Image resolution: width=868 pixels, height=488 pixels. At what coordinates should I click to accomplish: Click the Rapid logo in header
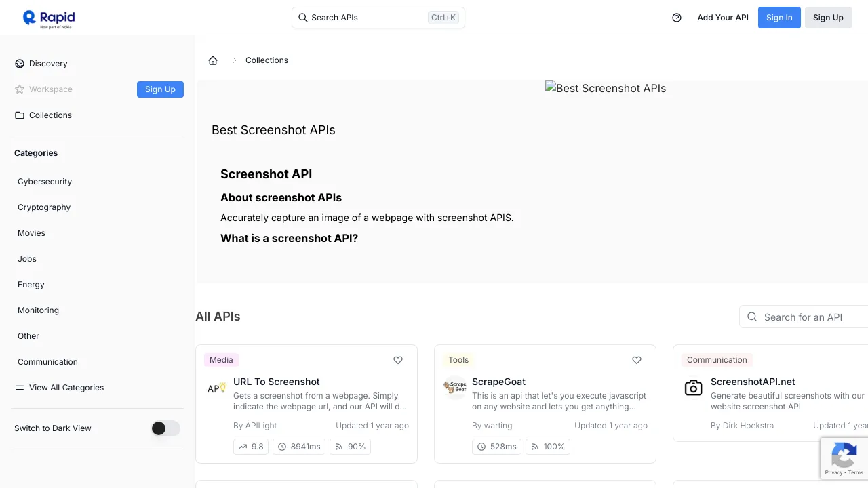(x=48, y=18)
